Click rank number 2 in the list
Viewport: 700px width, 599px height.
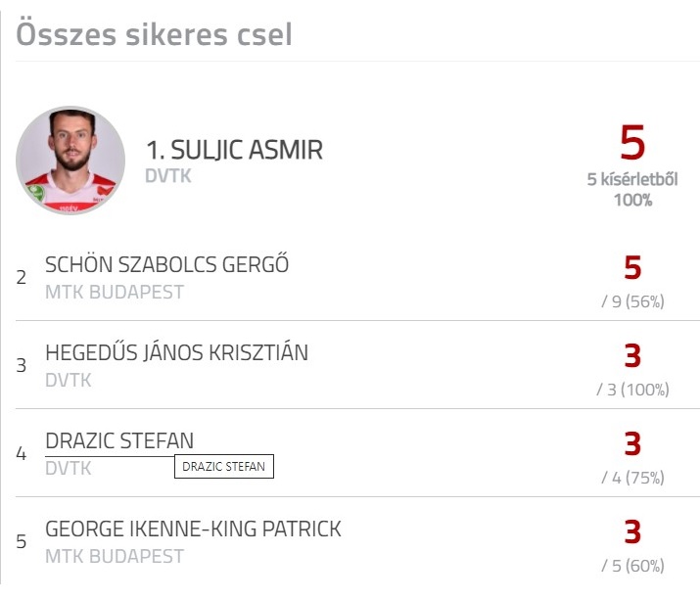(x=21, y=278)
